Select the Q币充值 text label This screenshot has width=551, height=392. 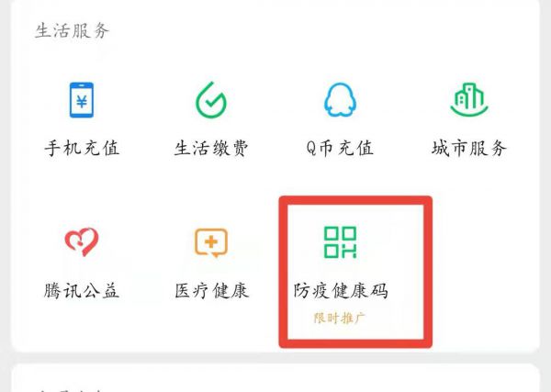pyautogui.click(x=340, y=148)
